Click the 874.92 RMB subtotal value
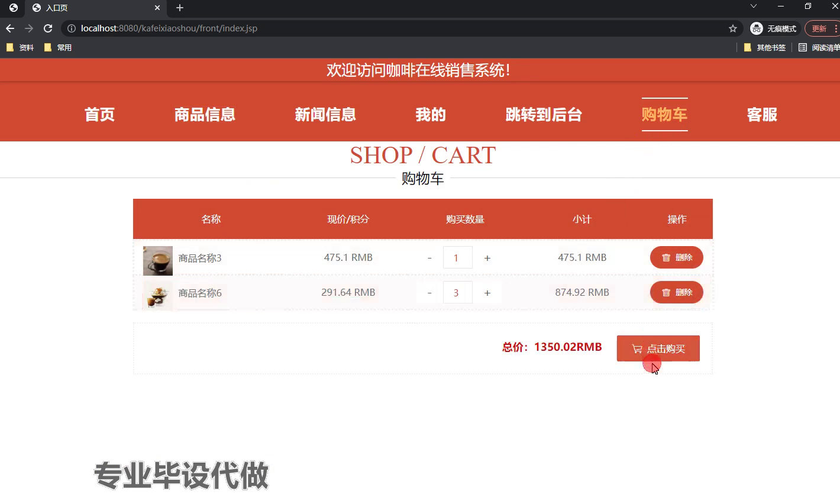This screenshot has height=504, width=840. (582, 292)
